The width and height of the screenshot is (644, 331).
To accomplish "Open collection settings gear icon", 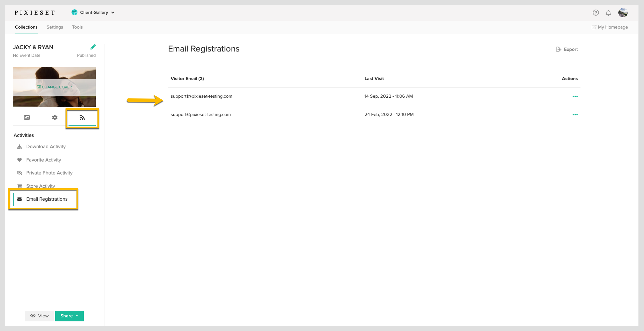I will pos(55,118).
